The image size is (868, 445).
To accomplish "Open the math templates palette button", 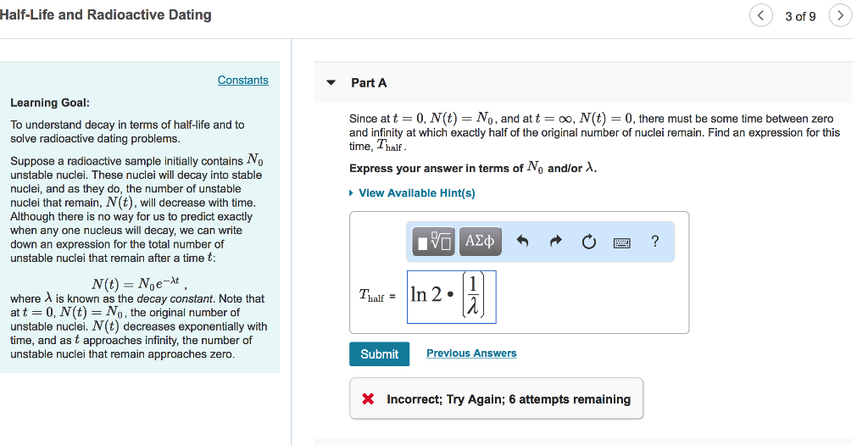I will pos(433,242).
